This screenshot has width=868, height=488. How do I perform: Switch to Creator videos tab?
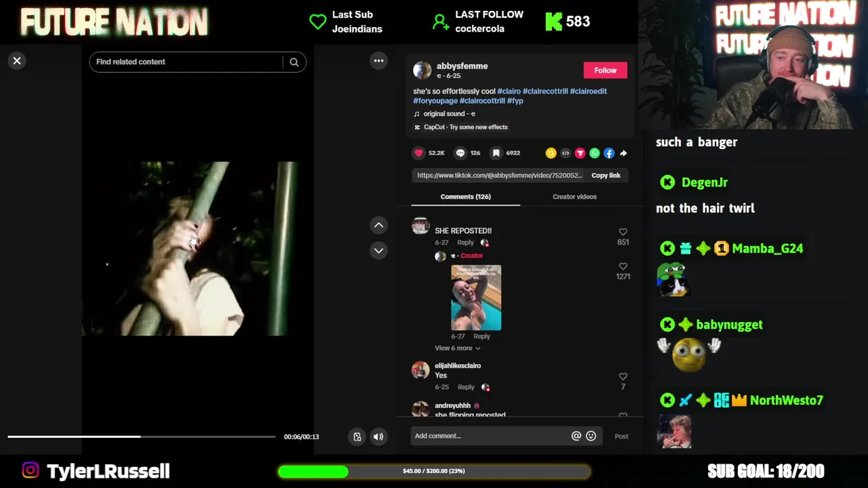click(x=574, y=197)
